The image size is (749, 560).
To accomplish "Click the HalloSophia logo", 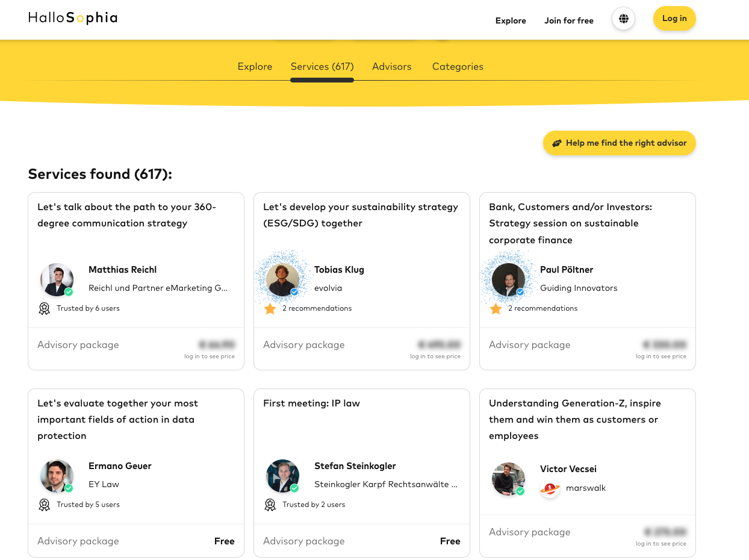I will coord(73,18).
